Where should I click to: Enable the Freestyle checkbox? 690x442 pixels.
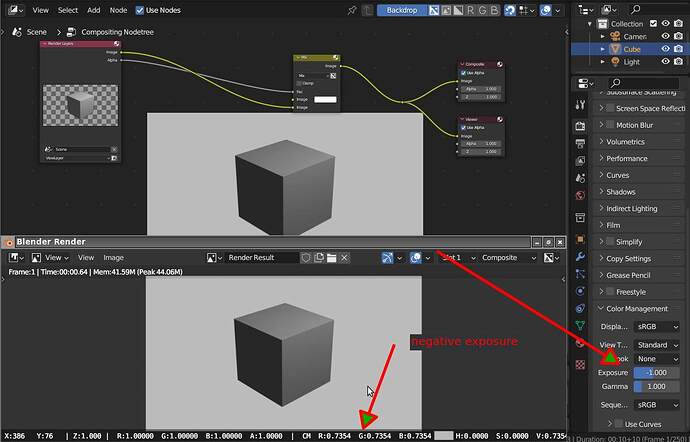coord(610,291)
